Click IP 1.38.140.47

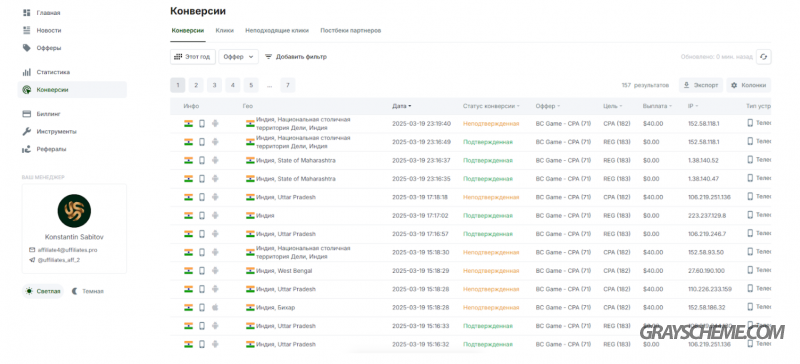coord(703,179)
